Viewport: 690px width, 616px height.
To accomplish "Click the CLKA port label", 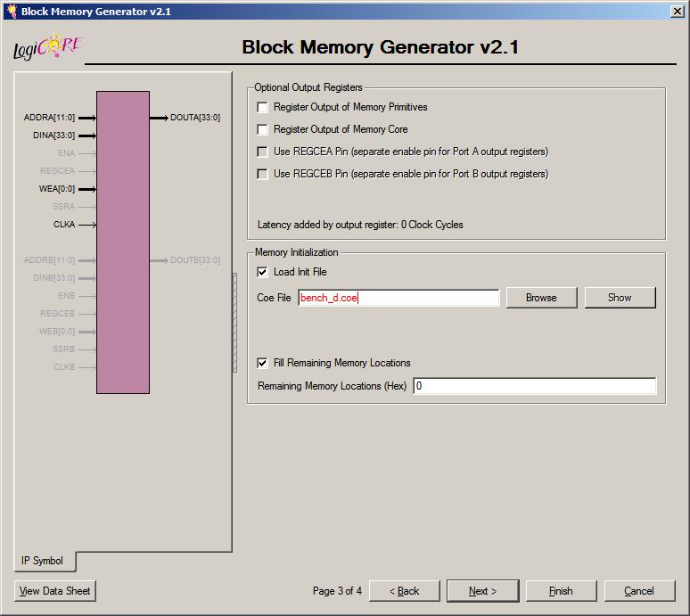I will [64, 225].
